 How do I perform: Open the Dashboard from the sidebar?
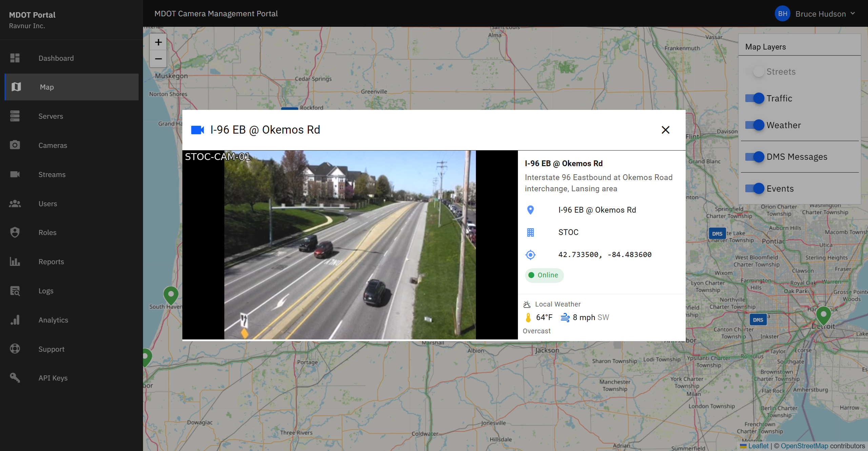pos(56,58)
